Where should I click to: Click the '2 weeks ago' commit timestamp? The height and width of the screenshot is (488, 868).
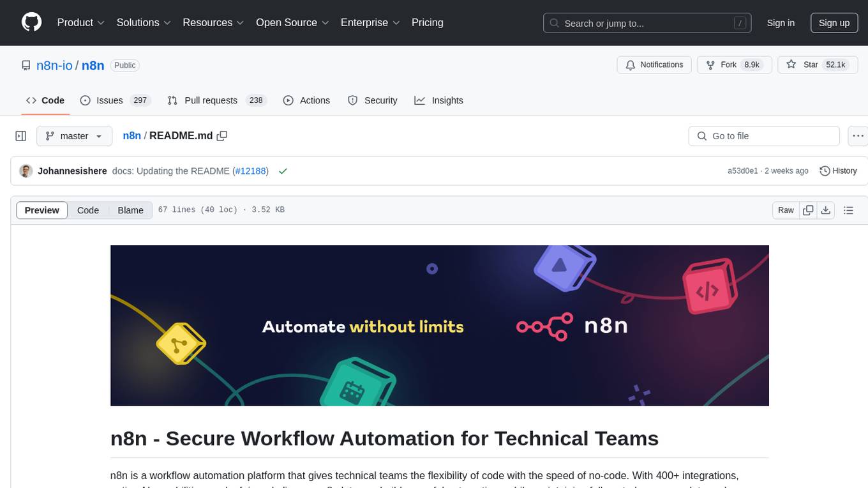(786, 171)
